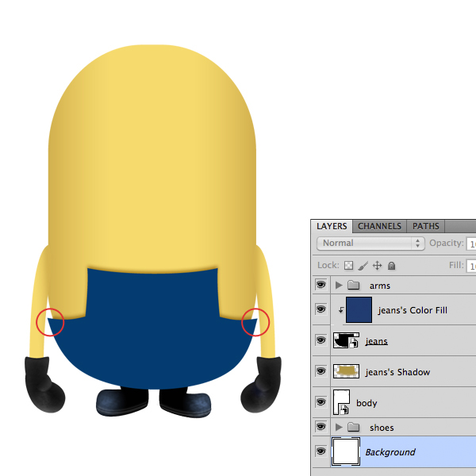This screenshot has height=476, width=476.
Task: Switch to the Paths tab
Action: point(426,226)
